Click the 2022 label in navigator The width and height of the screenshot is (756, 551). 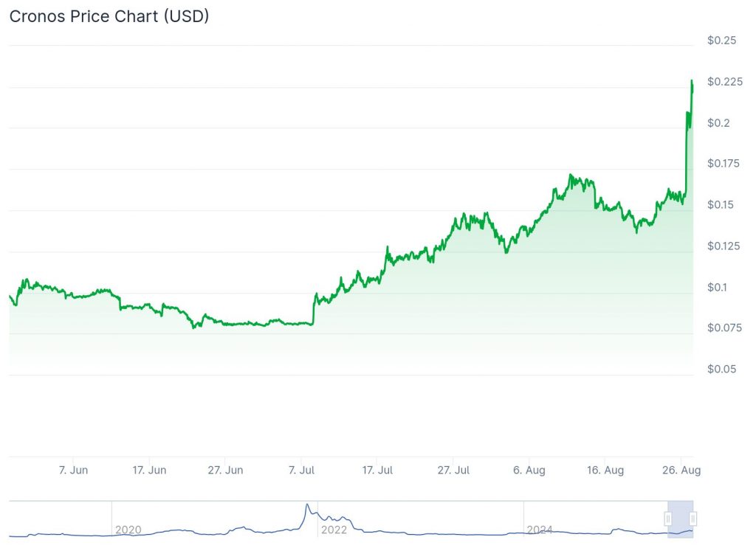pyautogui.click(x=334, y=530)
